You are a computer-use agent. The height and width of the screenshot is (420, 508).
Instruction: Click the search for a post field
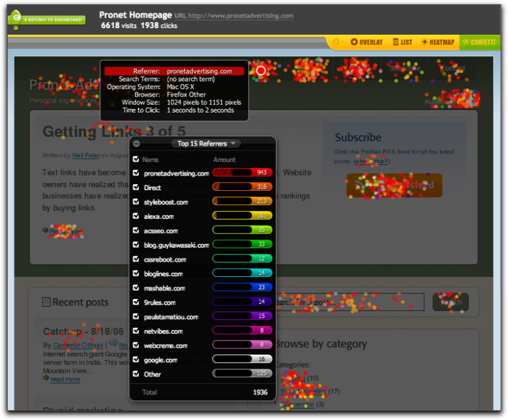[350, 302]
